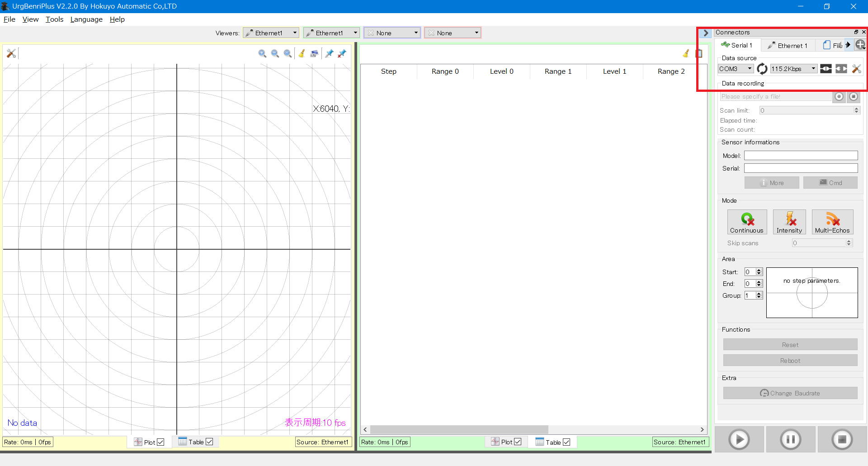Add a new connector with plus button
Screen dimensions: 868x466
point(860,44)
